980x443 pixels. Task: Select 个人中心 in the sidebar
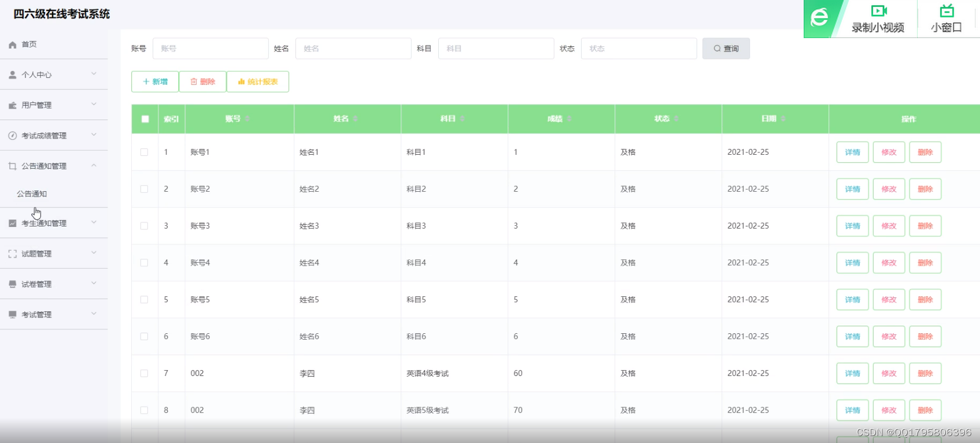click(54, 75)
